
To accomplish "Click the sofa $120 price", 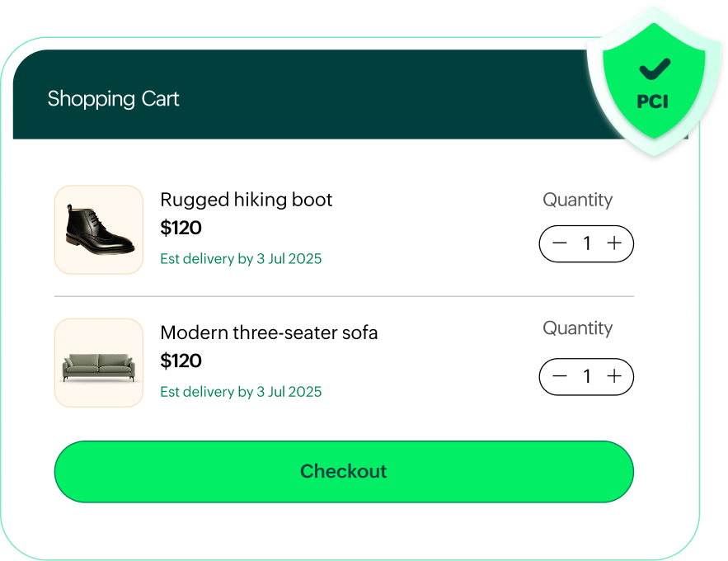I will (x=181, y=361).
